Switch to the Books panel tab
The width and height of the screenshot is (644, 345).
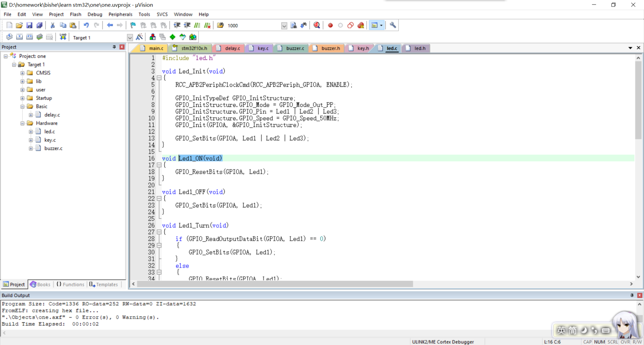pyautogui.click(x=40, y=284)
